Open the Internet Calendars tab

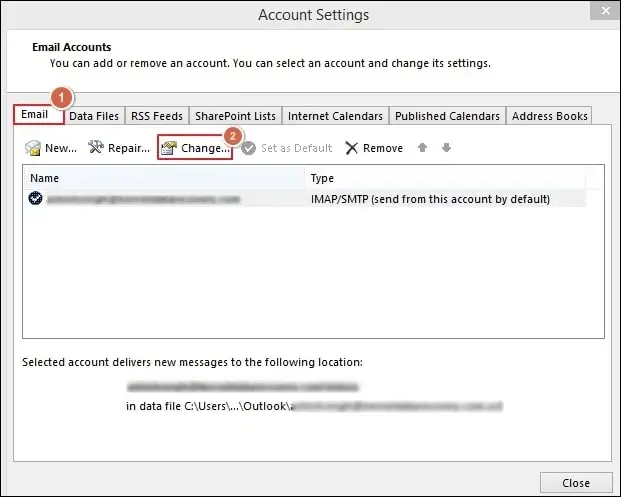point(335,116)
